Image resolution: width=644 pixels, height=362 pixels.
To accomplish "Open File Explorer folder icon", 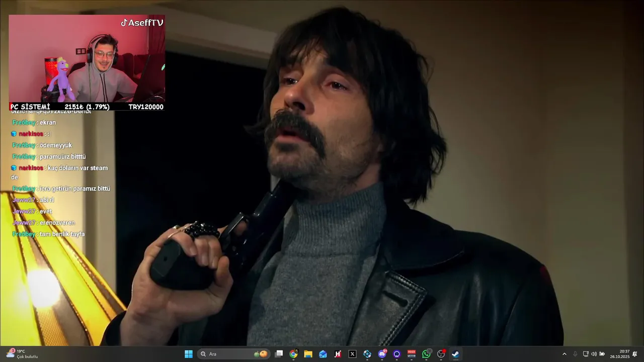I will point(308,354).
